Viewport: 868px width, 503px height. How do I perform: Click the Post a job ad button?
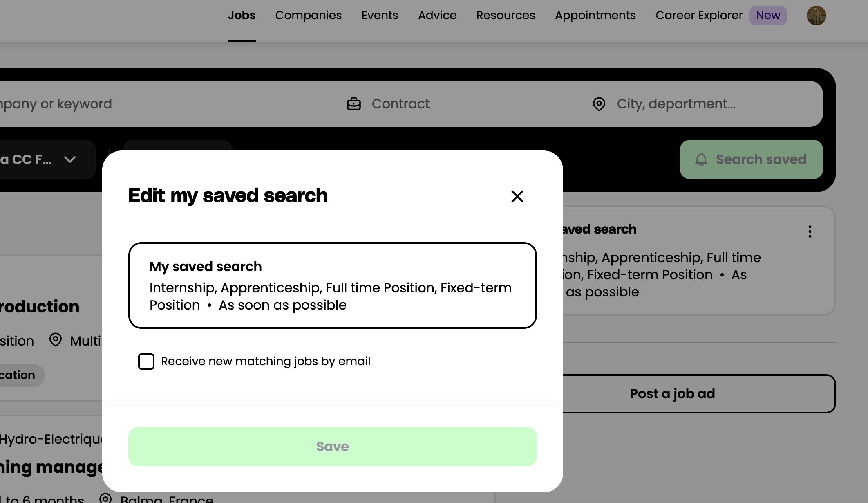coord(672,394)
